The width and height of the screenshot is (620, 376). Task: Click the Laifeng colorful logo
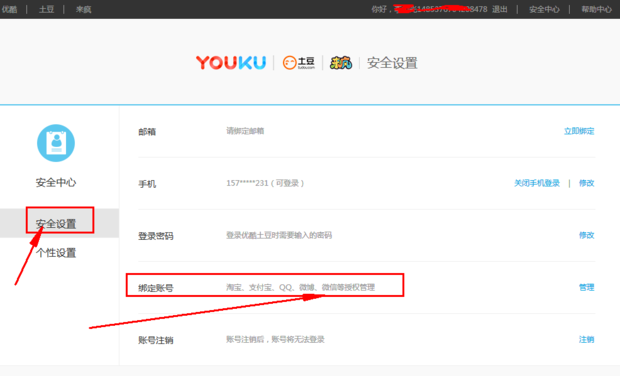(x=341, y=63)
